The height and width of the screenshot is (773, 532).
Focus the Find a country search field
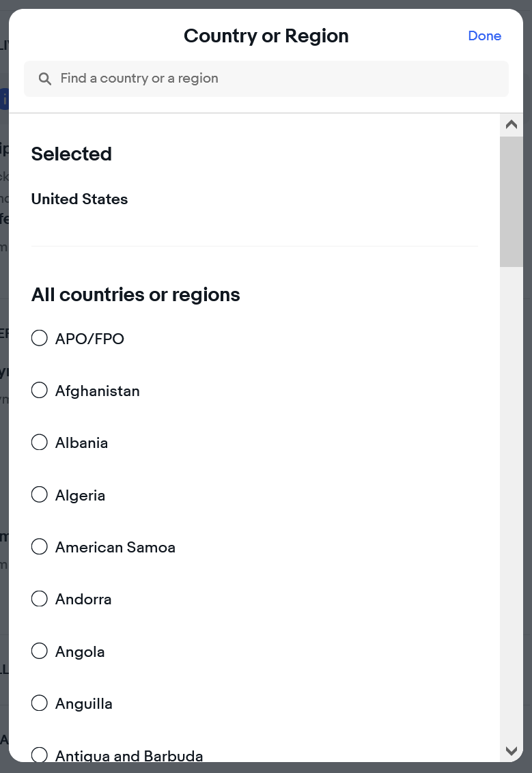266,79
